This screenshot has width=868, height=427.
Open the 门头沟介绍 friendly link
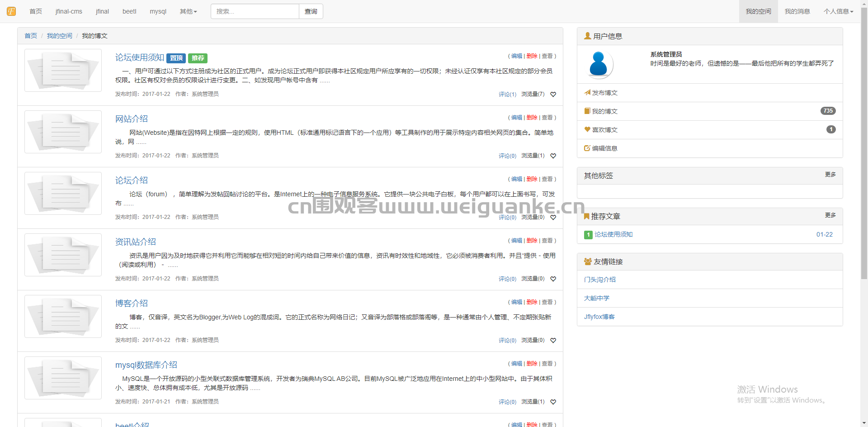pos(600,280)
